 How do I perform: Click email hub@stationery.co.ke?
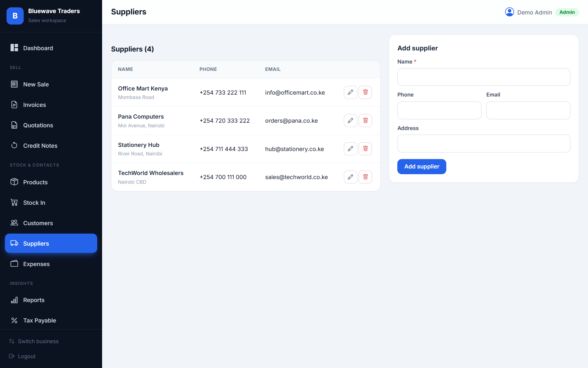[x=294, y=149]
